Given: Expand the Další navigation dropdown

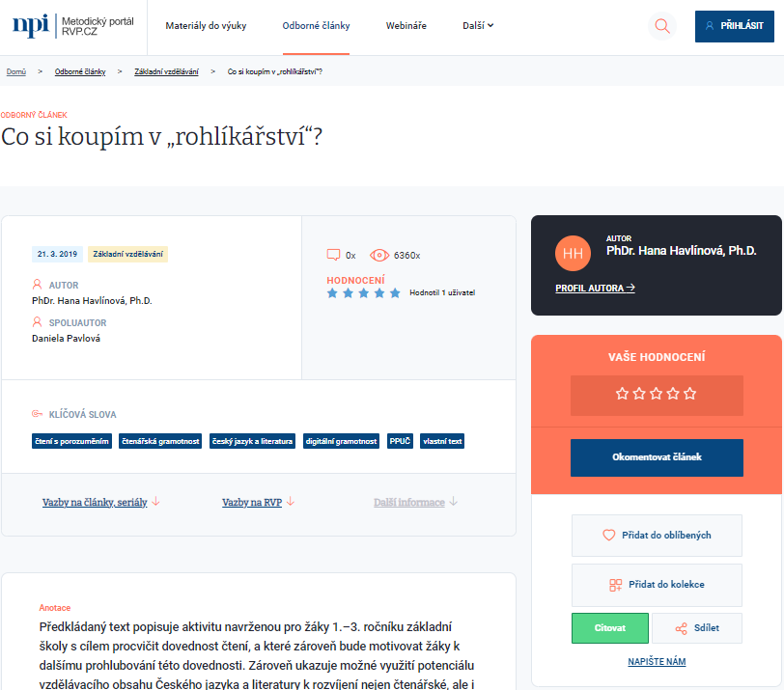Looking at the screenshot, I should 478,26.
